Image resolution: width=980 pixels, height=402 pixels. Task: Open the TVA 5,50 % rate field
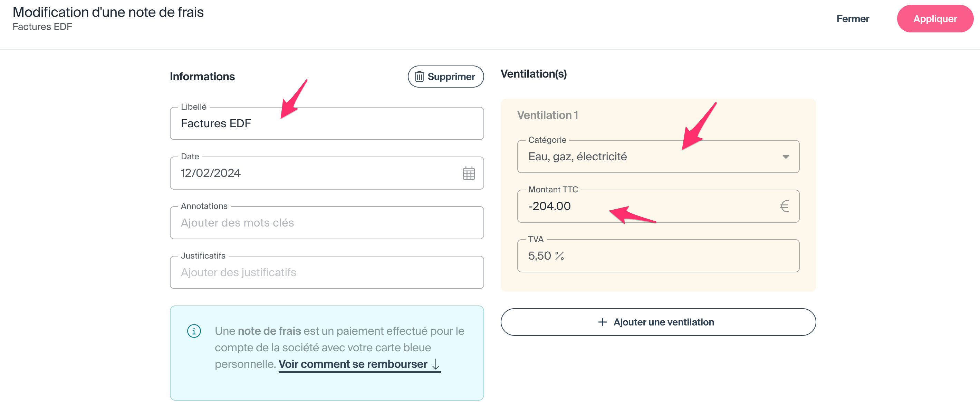point(658,256)
